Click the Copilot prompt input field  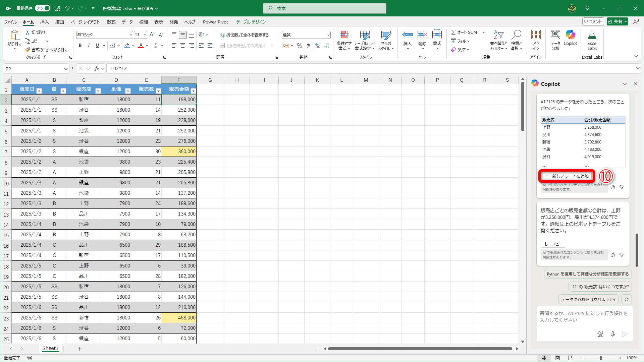point(584,317)
